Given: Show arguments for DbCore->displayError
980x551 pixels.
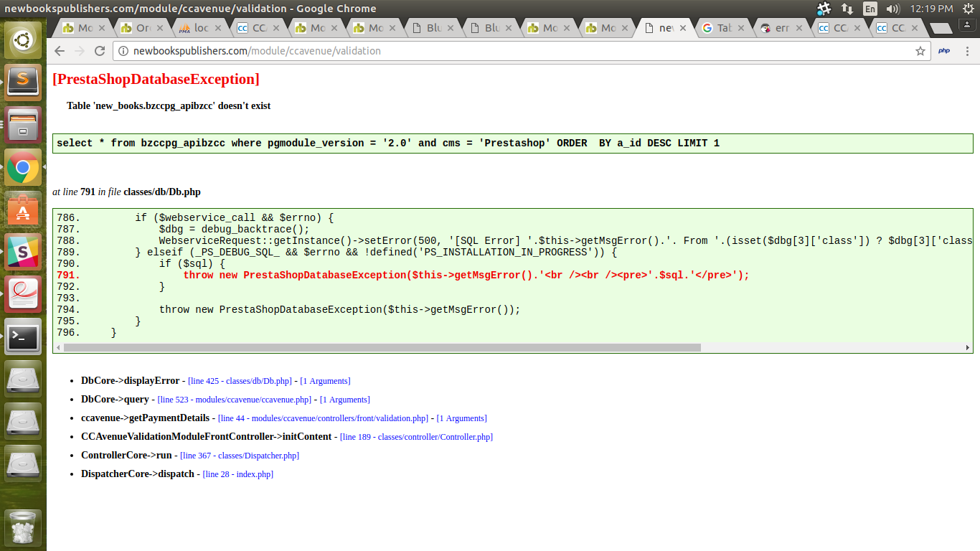Looking at the screenshot, I should (x=325, y=381).
